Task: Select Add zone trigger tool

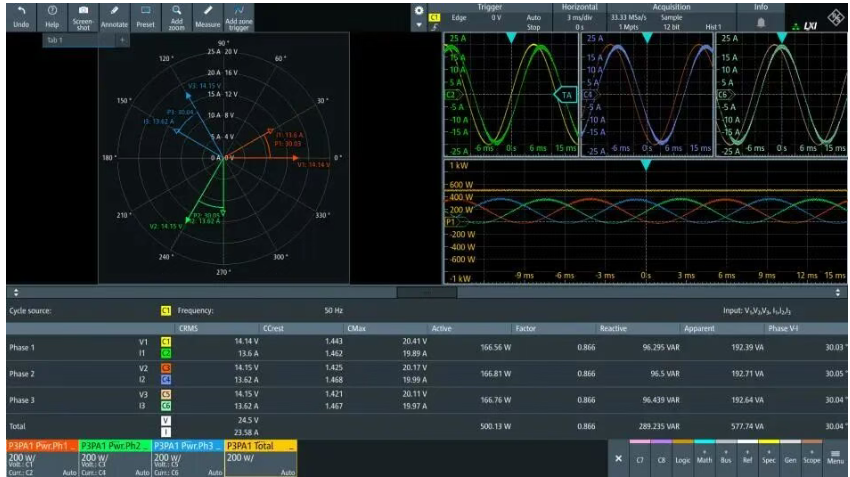Action: (239, 10)
